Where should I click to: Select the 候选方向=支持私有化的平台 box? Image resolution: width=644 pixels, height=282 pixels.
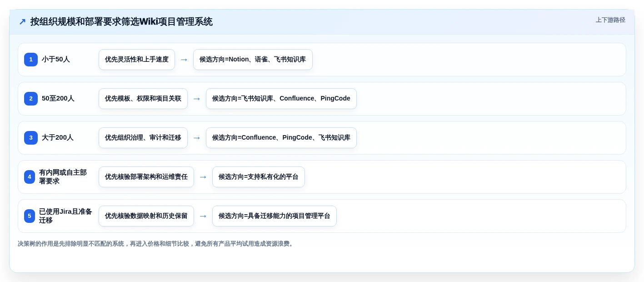point(259,177)
